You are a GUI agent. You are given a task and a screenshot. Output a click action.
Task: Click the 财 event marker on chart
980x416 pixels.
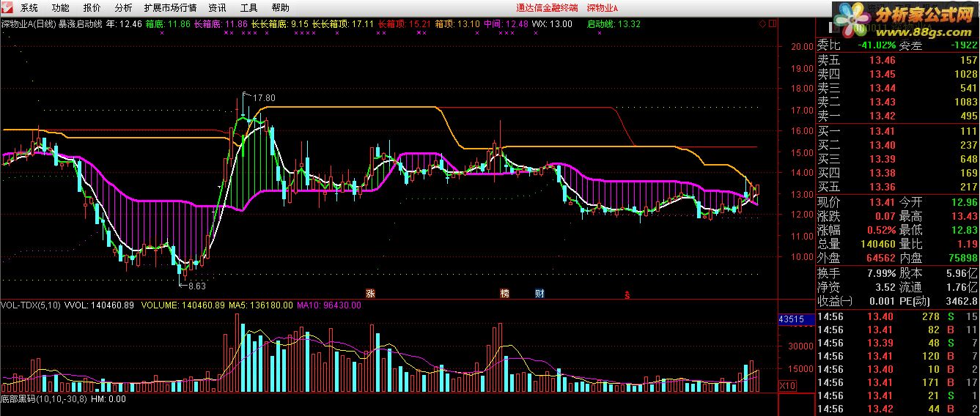click(539, 293)
